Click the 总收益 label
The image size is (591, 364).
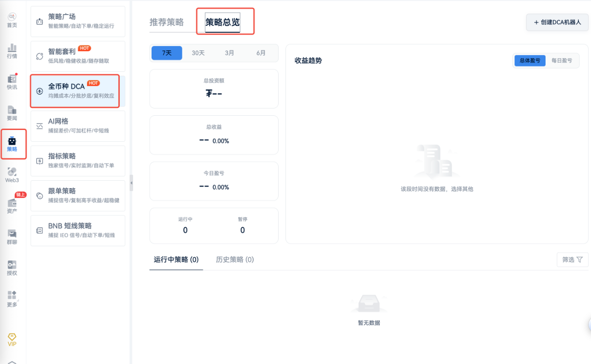pyautogui.click(x=214, y=127)
